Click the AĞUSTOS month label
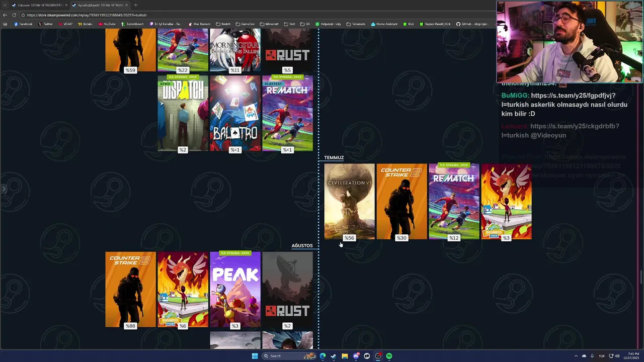Viewport: 644px width, 362px height. click(x=302, y=245)
